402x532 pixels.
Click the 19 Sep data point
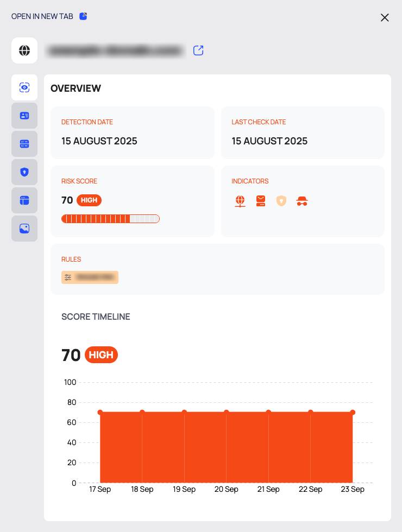[184, 412]
